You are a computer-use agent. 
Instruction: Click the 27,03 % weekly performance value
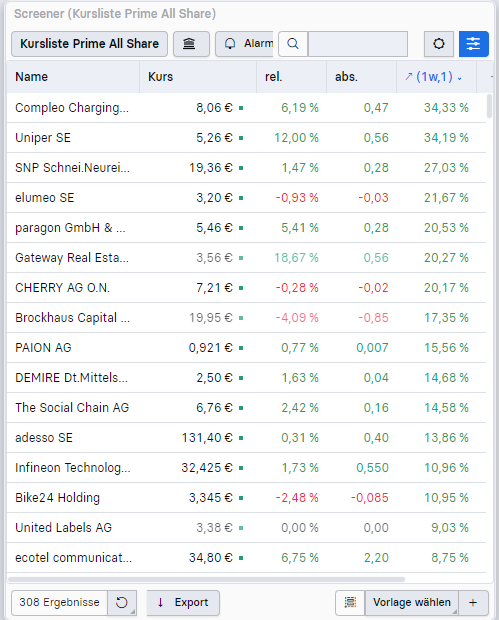click(x=446, y=168)
